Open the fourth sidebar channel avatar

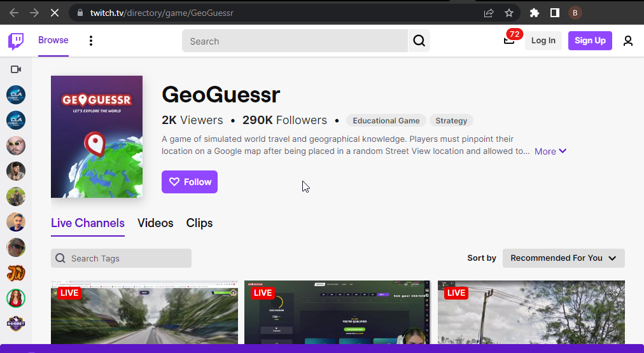(x=16, y=171)
